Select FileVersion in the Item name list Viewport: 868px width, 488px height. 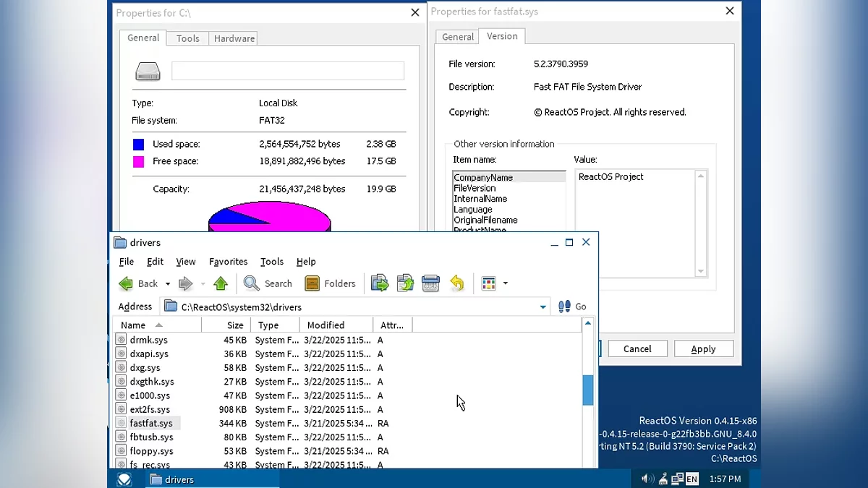475,188
